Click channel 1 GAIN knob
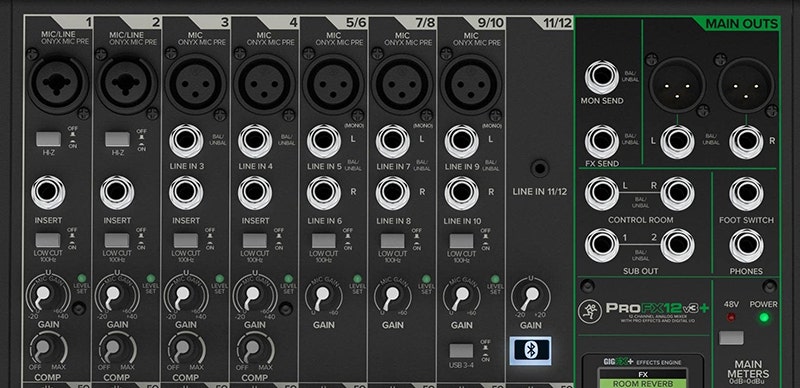 (43, 295)
